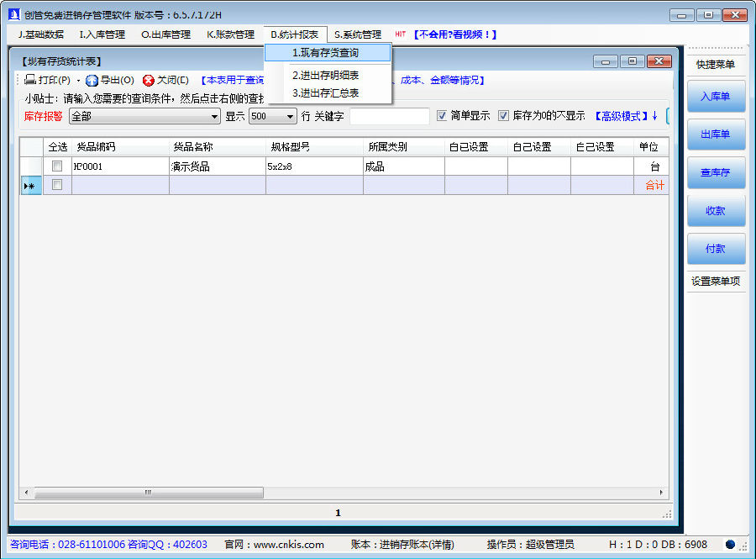Viewport: 756px width, 559px height.
Task: Click the printer icon for 打印(P)
Action: coord(30,80)
